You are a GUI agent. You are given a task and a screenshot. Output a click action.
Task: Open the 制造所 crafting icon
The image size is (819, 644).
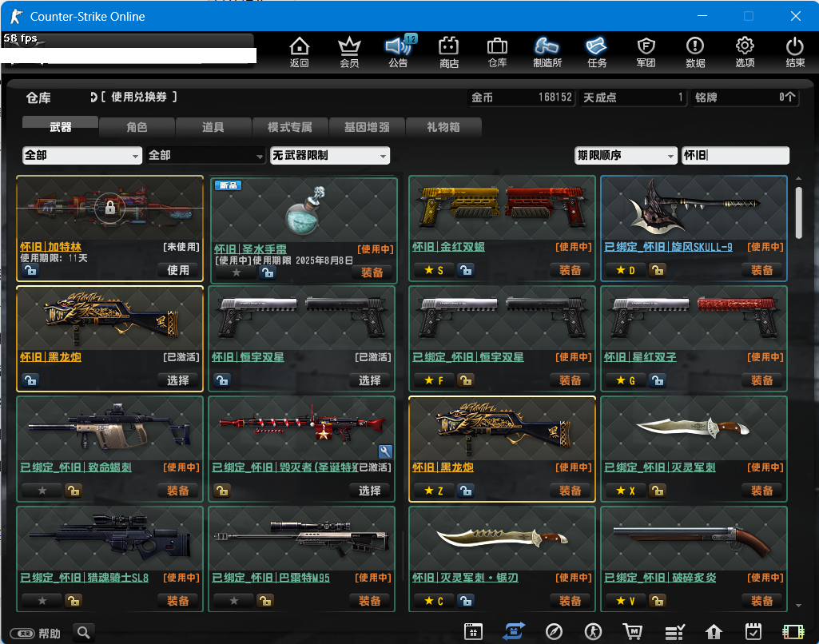pos(547,52)
